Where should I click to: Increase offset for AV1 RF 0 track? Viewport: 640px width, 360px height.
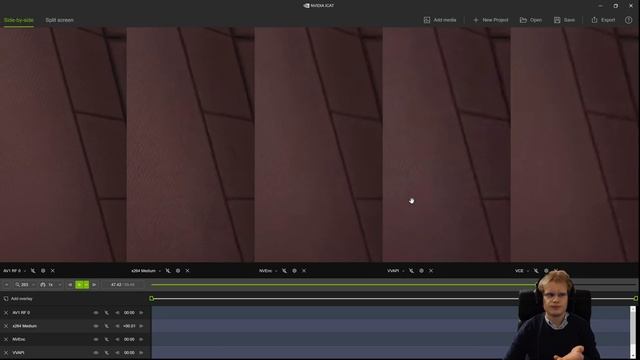[141, 313]
